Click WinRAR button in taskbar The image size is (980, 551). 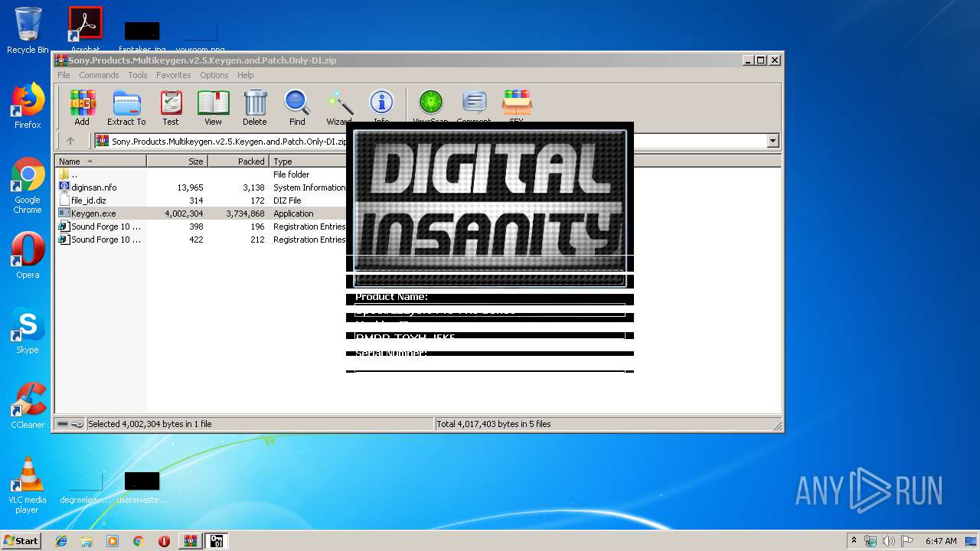click(x=190, y=541)
